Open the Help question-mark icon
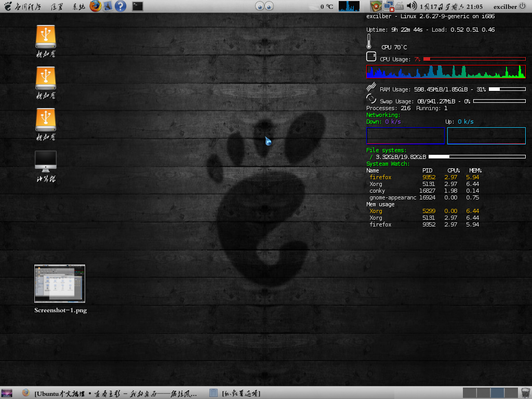 pyautogui.click(x=121, y=6)
